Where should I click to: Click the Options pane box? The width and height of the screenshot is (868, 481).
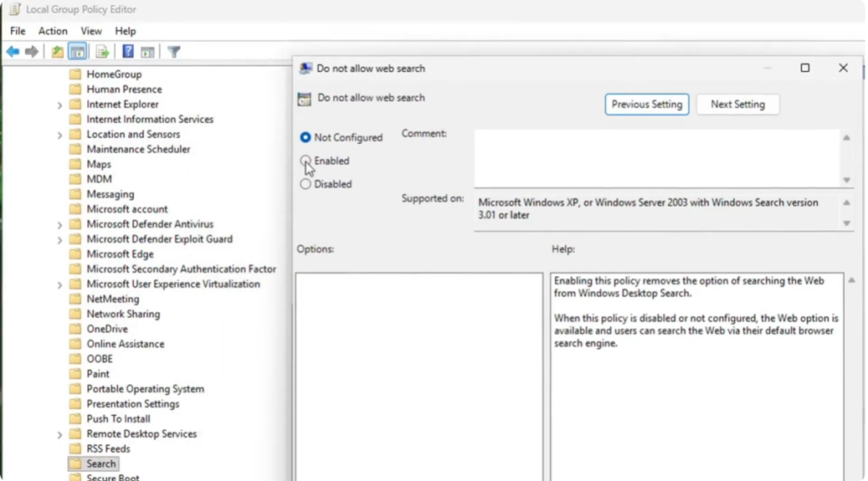point(419,377)
